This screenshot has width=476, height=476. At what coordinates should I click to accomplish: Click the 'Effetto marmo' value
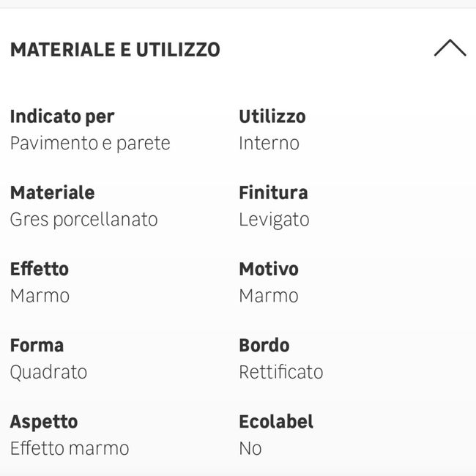(70, 447)
